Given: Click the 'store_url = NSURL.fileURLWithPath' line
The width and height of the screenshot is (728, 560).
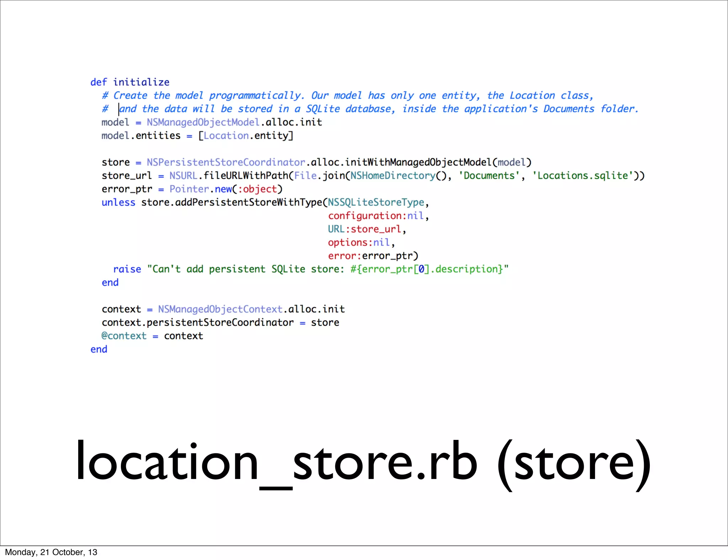Looking at the screenshot, I should click(373, 176).
